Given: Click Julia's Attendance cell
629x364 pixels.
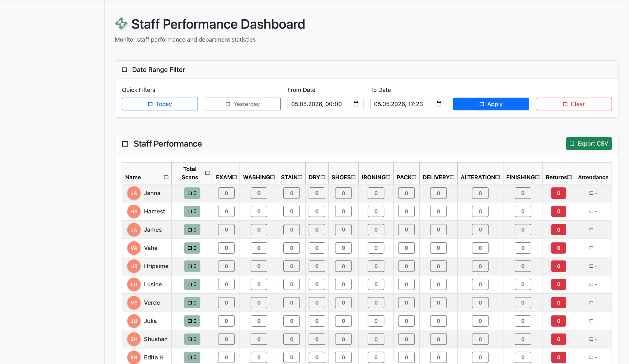Looking at the screenshot, I should click(593, 321).
